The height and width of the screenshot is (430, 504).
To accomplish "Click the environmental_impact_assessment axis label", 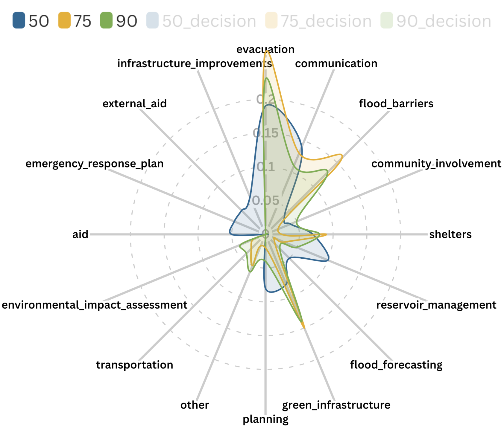I will [x=95, y=305].
